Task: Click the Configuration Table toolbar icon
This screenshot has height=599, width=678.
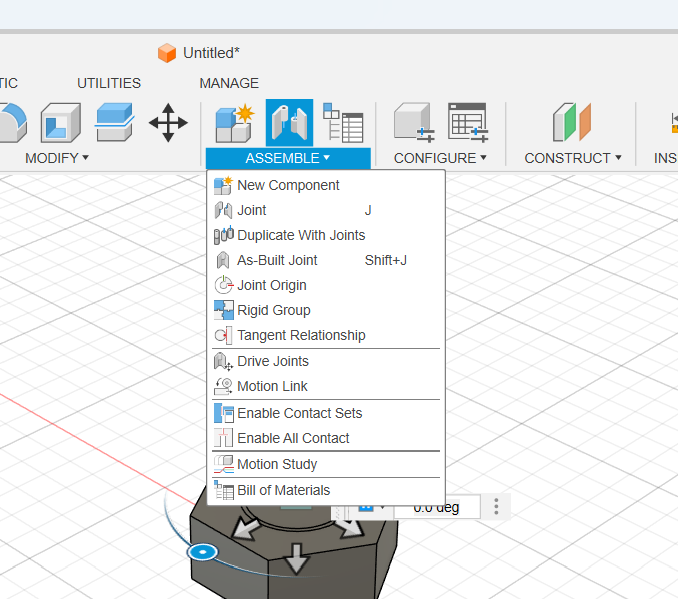Action: (468, 122)
